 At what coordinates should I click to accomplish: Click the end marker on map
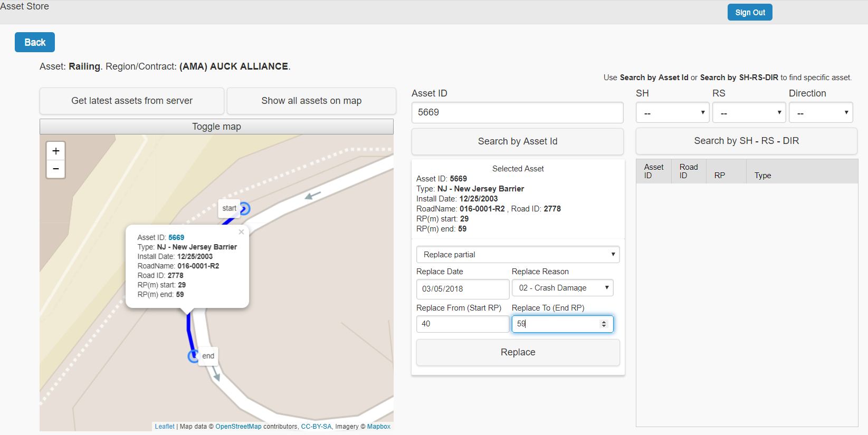(x=194, y=356)
